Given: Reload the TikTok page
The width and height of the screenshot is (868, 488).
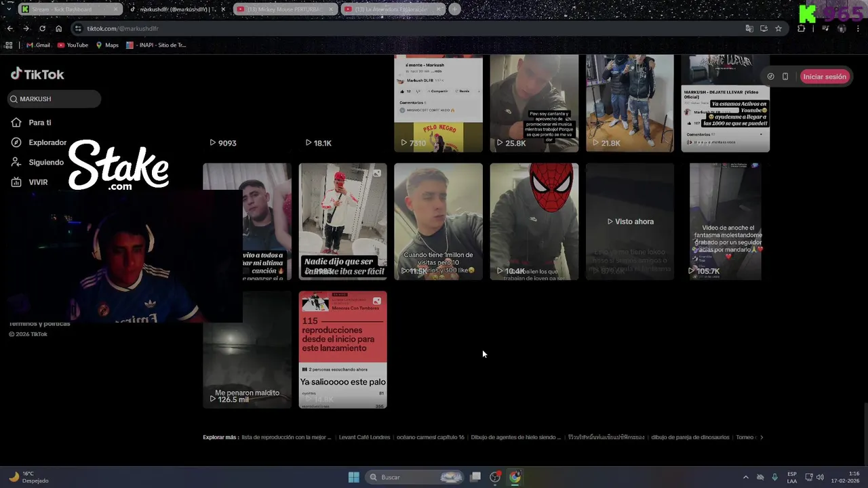Looking at the screenshot, I should tap(42, 28).
